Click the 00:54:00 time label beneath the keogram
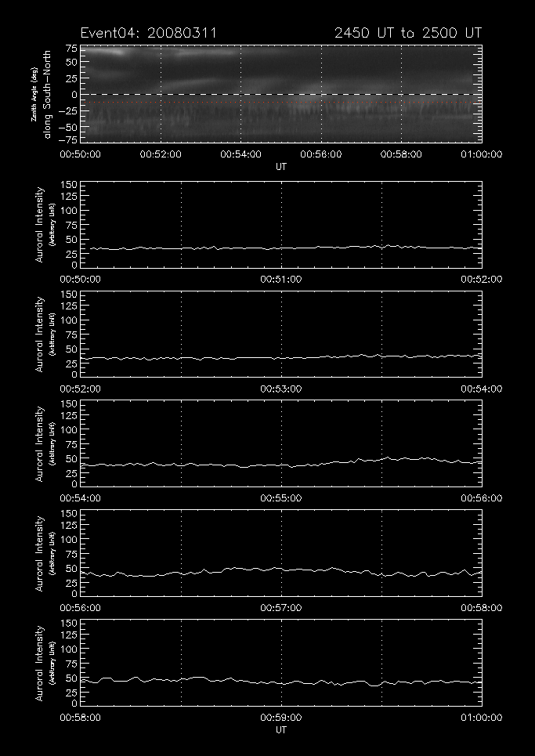535x756 pixels. click(240, 154)
